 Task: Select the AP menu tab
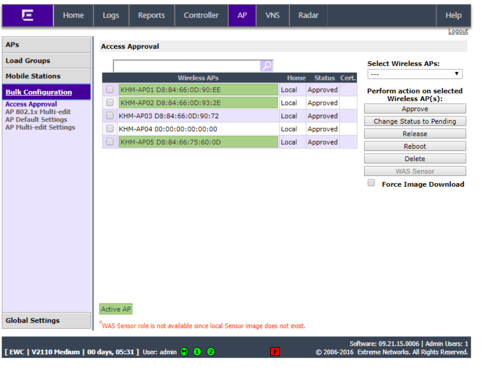(242, 15)
